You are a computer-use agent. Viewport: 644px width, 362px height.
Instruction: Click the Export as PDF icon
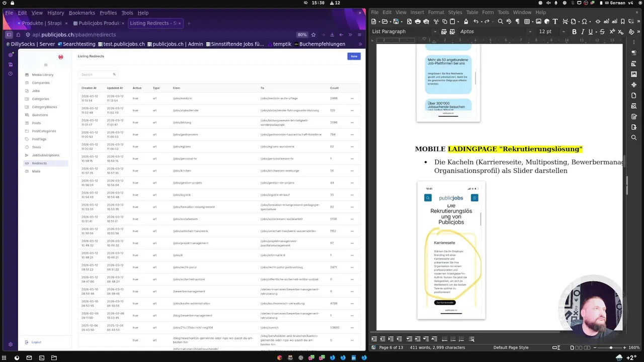[x=409, y=22]
